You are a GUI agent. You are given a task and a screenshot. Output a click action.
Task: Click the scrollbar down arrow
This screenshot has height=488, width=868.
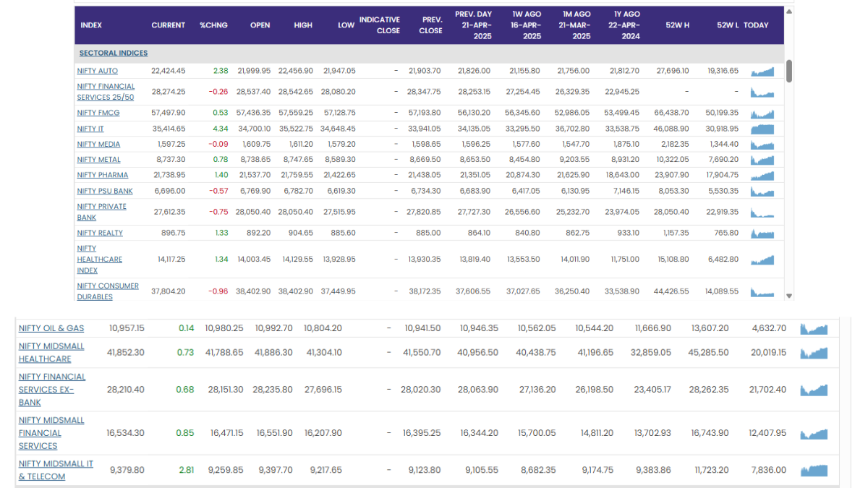pyautogui.click(x=789, y=296)
